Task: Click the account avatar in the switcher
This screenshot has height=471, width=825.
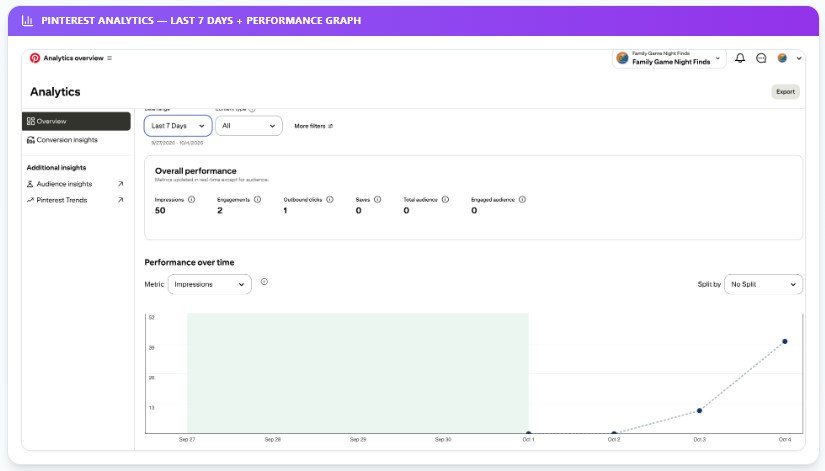Action: click(x=622, y=58)
